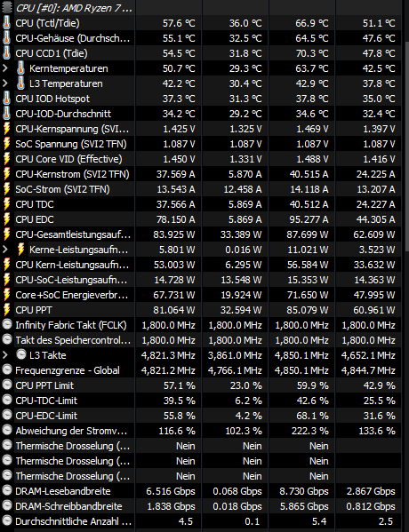409x532 pixels.
Task: Select the CPU (Tctl/Tdie) row label
Action: [47, 23]
